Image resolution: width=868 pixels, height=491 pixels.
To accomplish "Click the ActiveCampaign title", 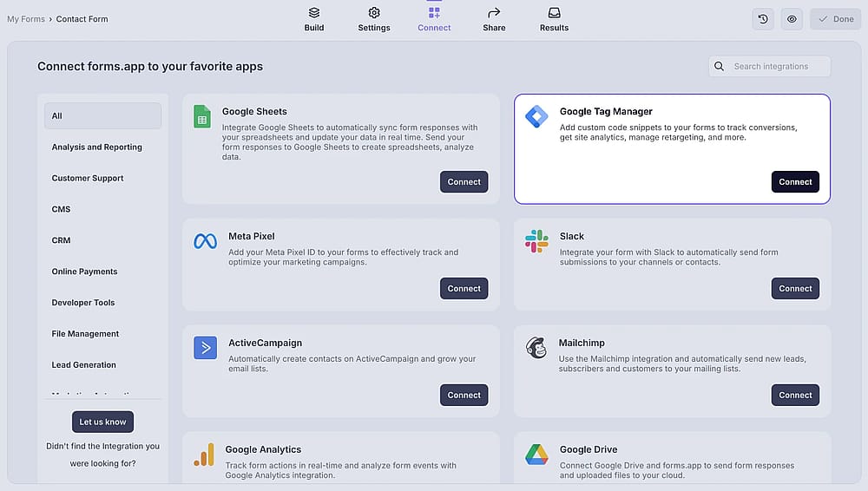I will pyautogui.click(x=265, y=343).
